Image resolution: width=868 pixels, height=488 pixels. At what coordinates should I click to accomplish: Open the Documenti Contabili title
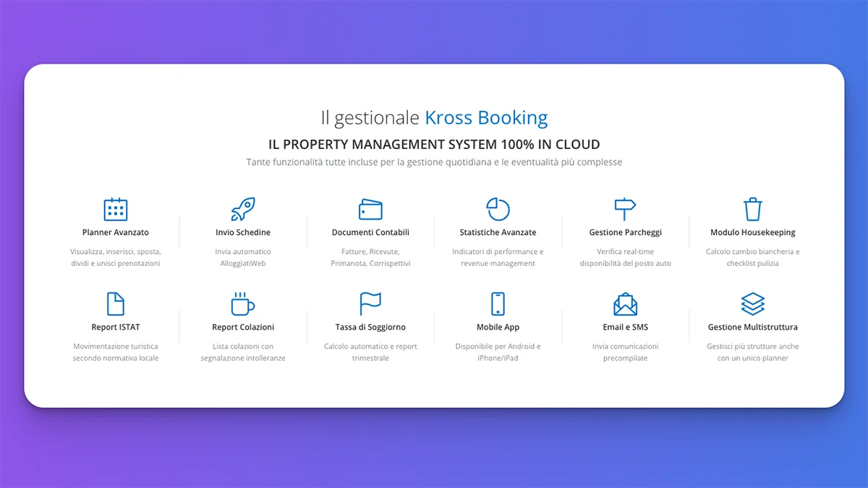pos(370,233)
